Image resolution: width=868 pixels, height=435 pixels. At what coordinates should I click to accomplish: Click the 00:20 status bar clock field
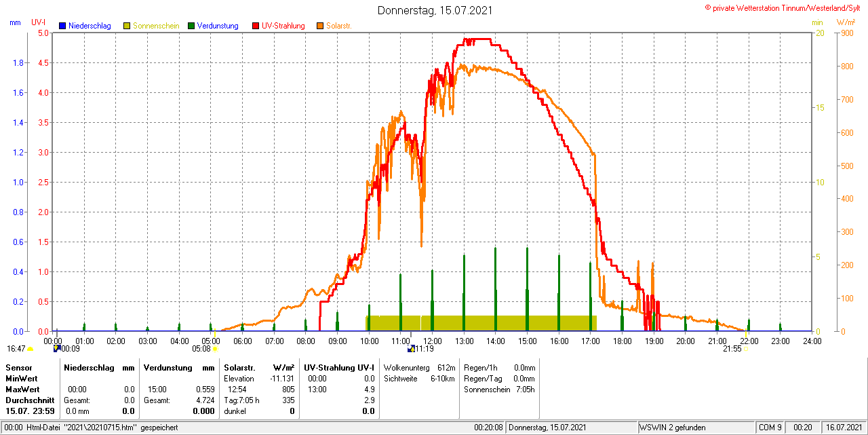click(x=803, y=428)
